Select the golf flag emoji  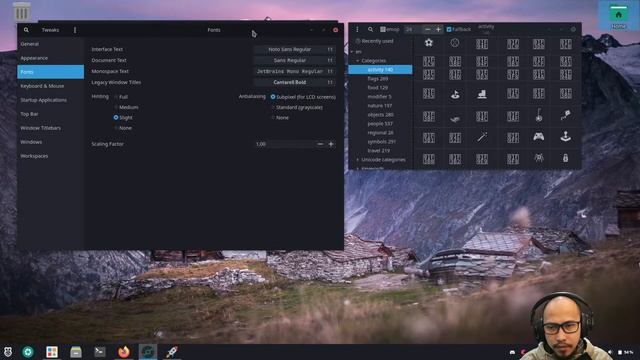pyautogui.click(x=455, y=94)
